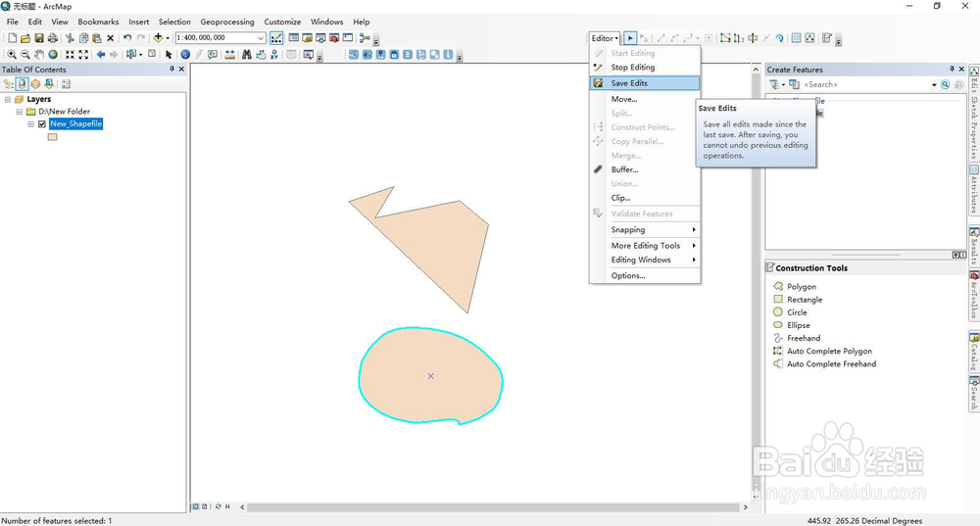Collapse the D:\New Folder tree node

(x=20, y=112)
